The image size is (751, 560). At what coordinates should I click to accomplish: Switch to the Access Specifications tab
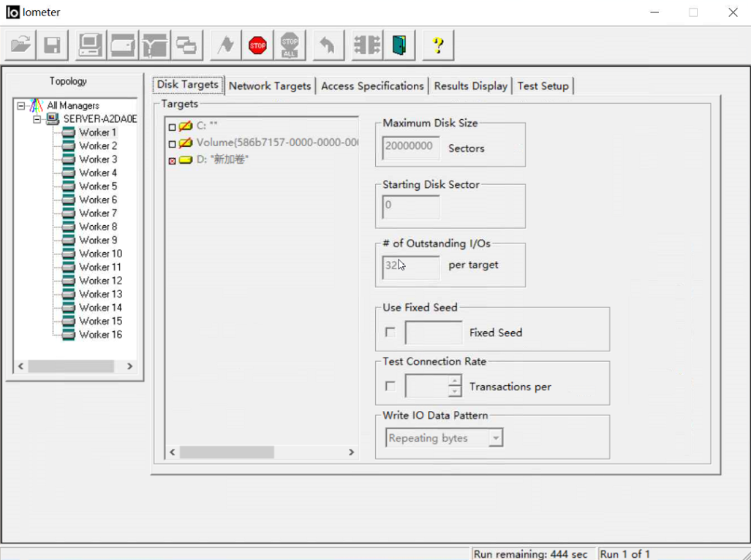point(372,86)
